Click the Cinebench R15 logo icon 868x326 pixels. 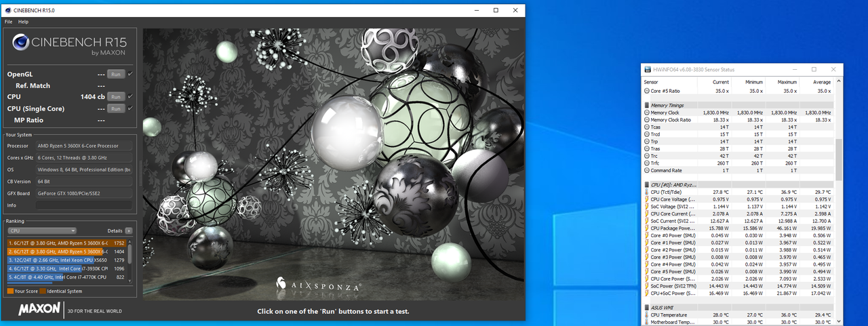pyautogui.click(x=21, y=43)
